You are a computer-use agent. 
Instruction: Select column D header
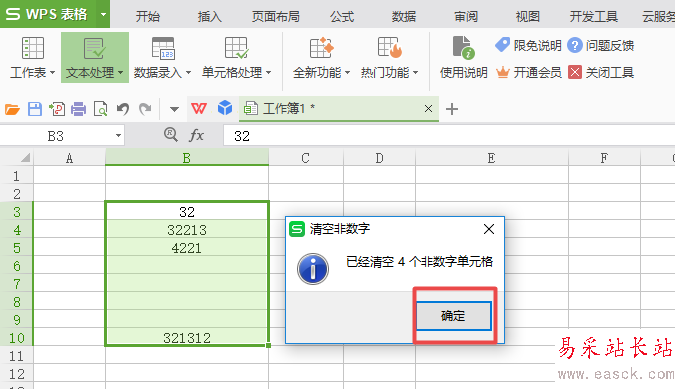(x=379, y=158)
